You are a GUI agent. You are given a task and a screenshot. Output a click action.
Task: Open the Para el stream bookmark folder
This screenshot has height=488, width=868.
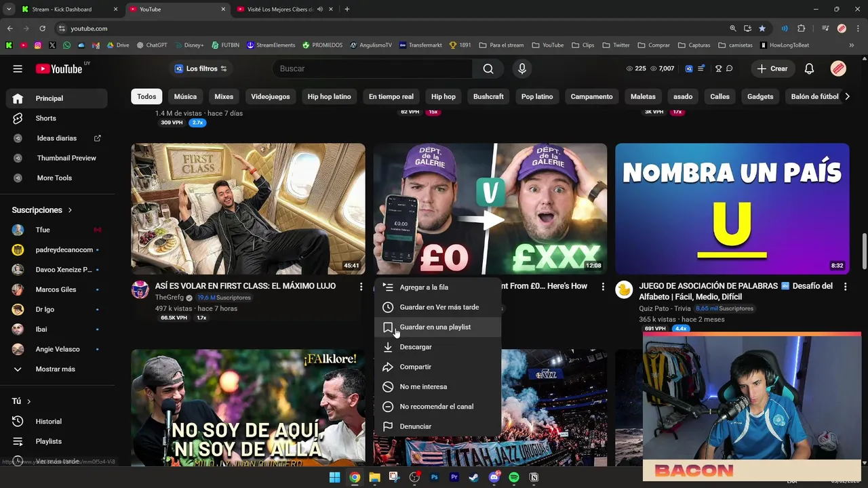(x=501, y=45)
